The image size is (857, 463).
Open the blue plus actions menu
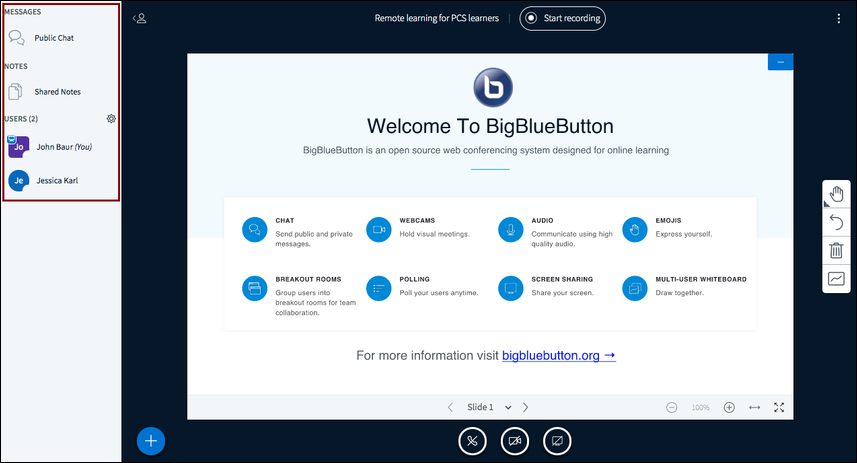coord(151,441)
